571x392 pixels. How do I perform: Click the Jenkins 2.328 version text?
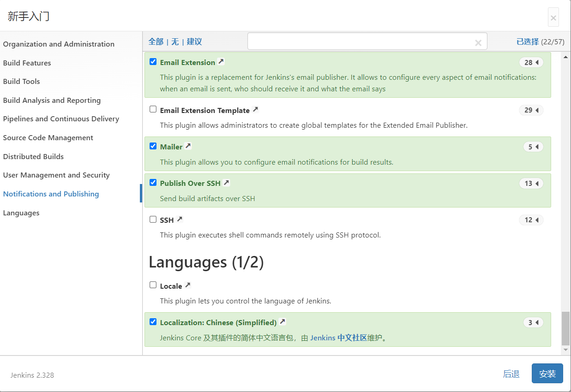[x=32, y=375]
